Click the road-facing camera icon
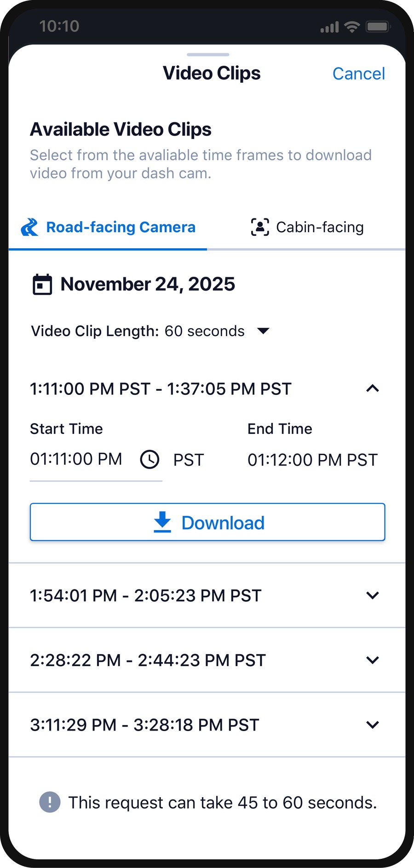 29,227
